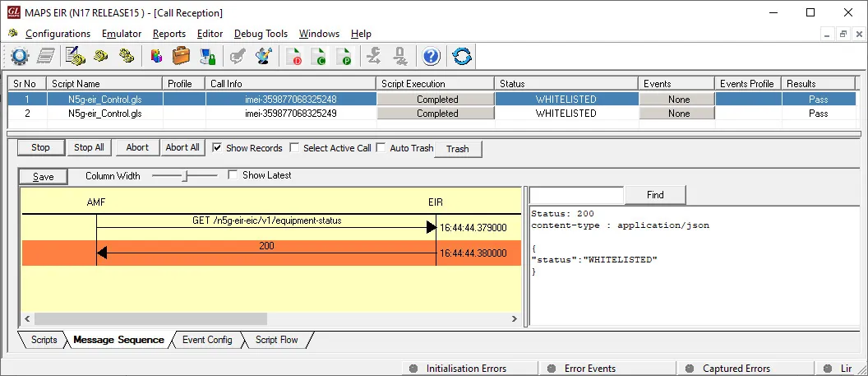Screen dimensions: 868x376
Task: Click the Completed button in row 1
Action: pyautogui.click(x=436, y=99)
